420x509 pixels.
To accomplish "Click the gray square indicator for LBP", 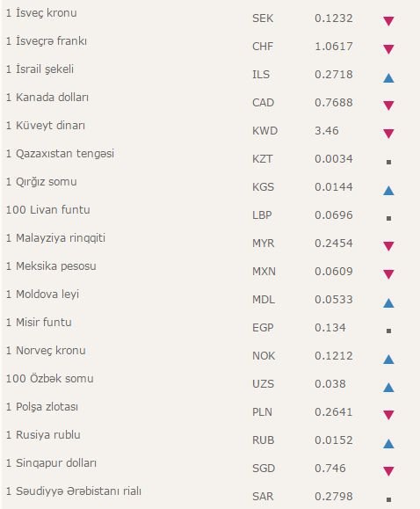I will [388, 219].
